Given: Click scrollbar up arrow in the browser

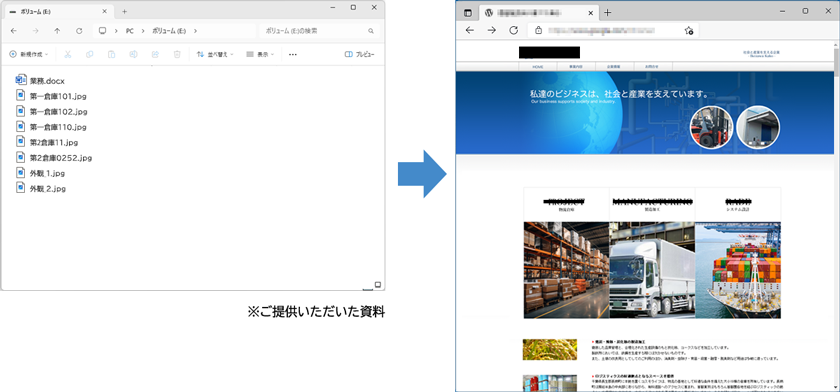Looking at the screenshot, I should (x=837, y=44).
